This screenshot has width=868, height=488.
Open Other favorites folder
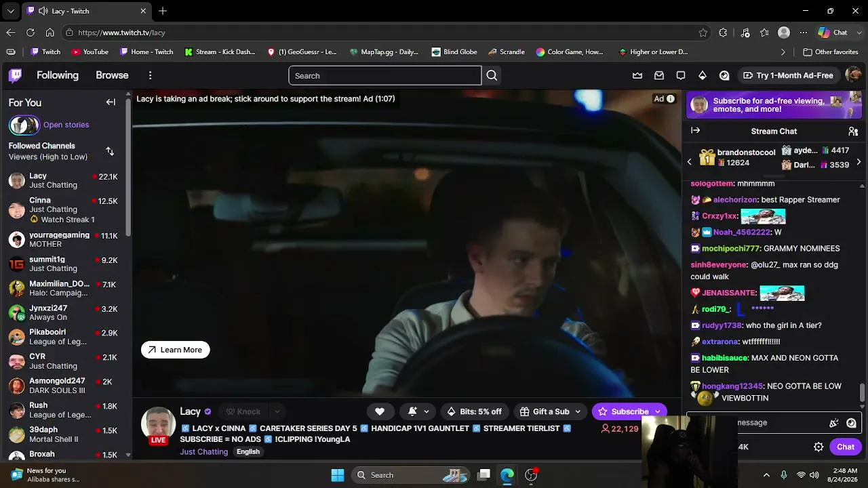[831, 52]
